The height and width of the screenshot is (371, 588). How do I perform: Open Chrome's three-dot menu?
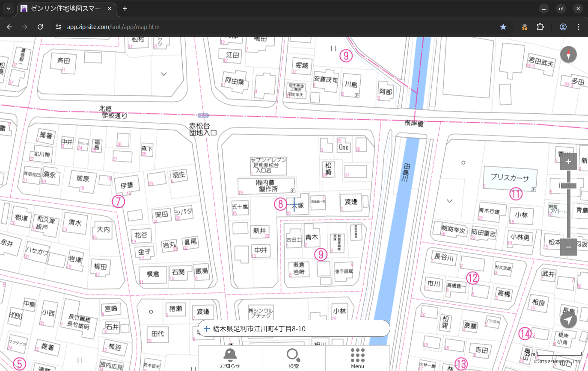(x=579, y=27)
